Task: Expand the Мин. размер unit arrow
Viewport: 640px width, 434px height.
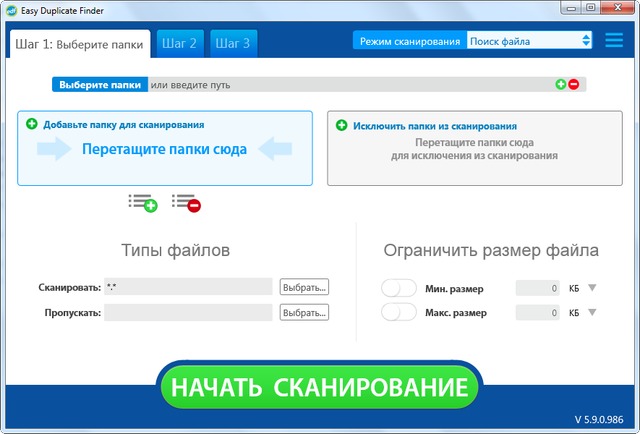Action: click(x=592, y=288)
